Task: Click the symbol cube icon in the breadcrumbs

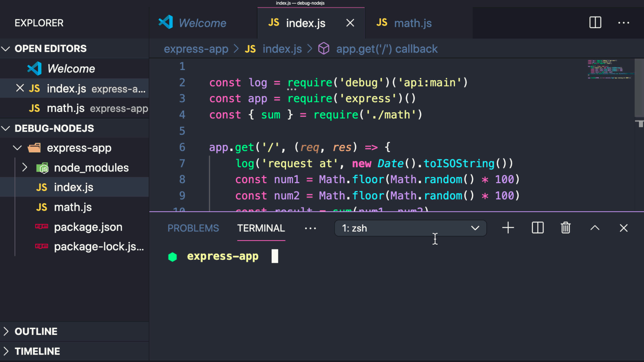Action: [x=324, y=49]
